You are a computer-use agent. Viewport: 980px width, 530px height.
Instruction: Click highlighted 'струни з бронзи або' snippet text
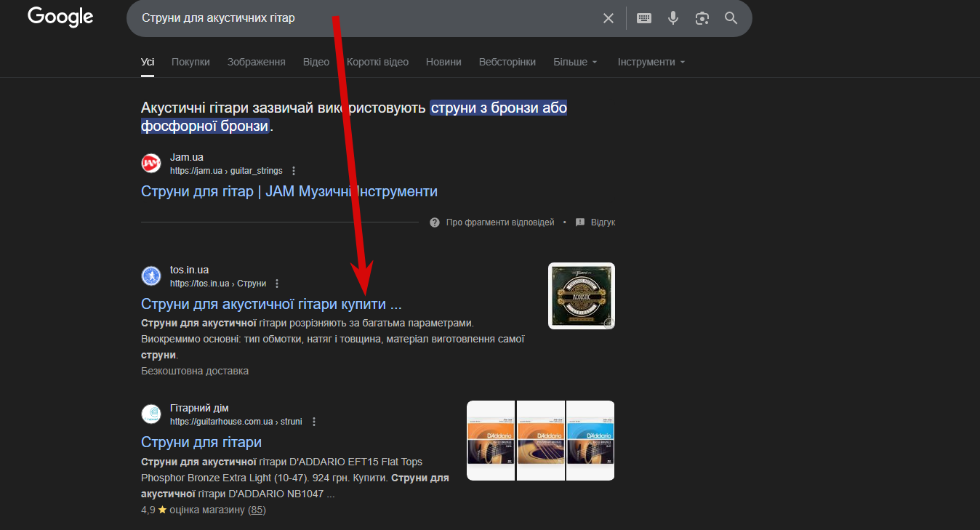coord(499,108)
